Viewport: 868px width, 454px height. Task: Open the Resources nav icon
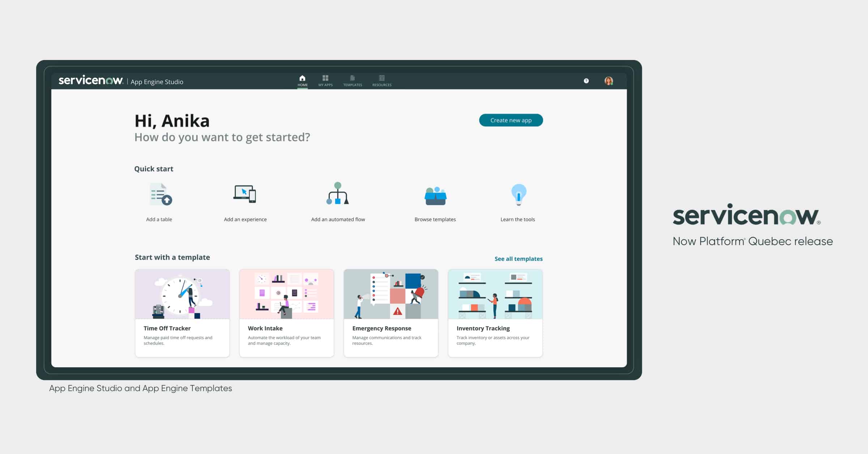pyautogui.click(x=382, y=78)
